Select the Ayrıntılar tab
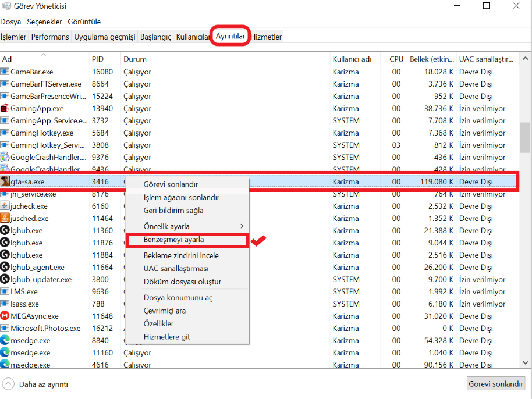The width and height of the screenshot is (532, 399). point(230,36)
